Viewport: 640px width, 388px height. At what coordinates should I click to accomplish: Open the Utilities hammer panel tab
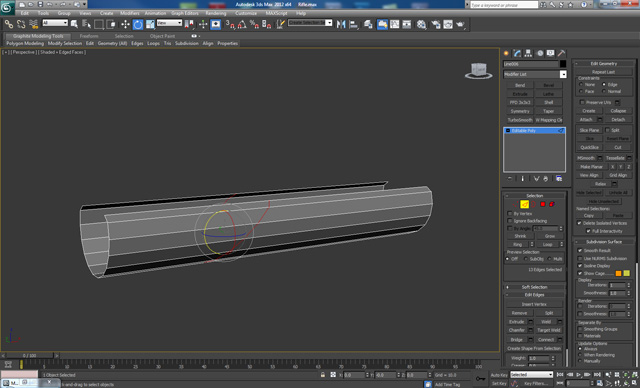tap(562, 53)
